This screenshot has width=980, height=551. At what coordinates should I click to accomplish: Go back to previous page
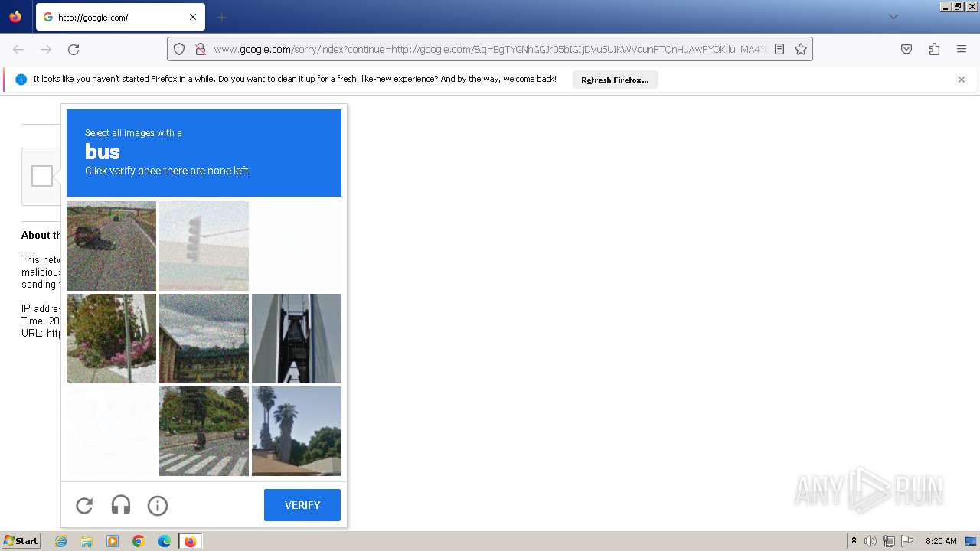pos(18,49)
